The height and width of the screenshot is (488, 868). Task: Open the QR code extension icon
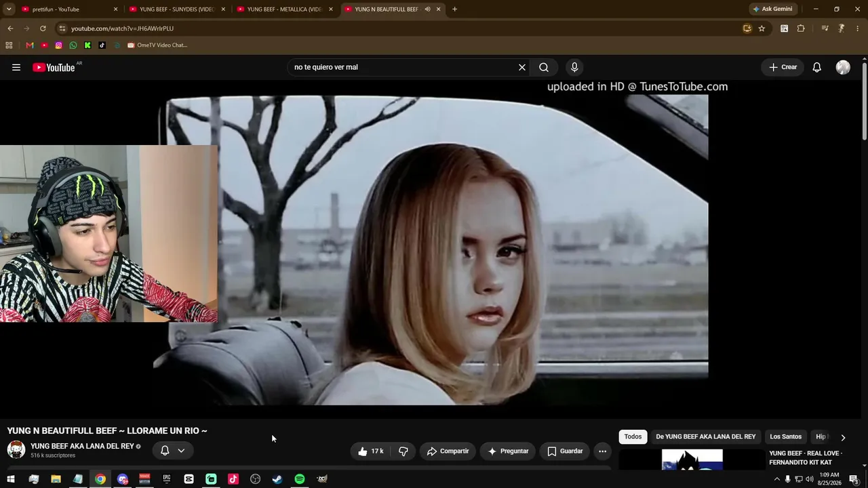(x=784, y=28)
